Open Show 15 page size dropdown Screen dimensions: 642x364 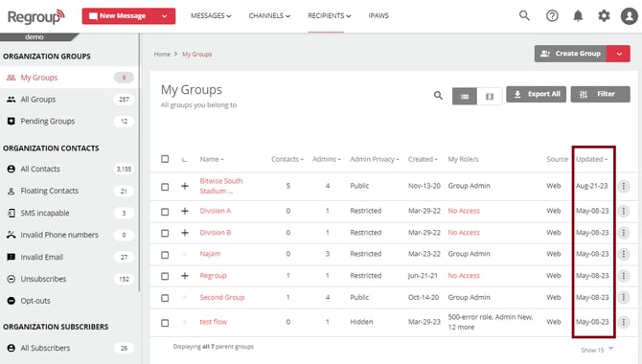click(597, 350)
